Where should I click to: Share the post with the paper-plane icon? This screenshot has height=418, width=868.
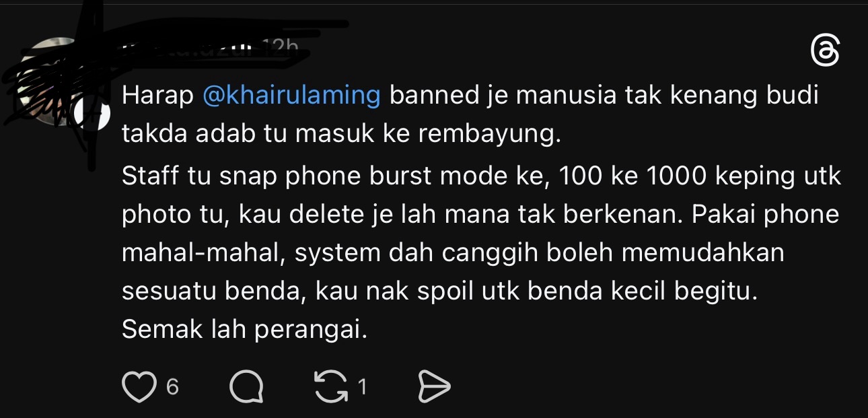[434, 387]
